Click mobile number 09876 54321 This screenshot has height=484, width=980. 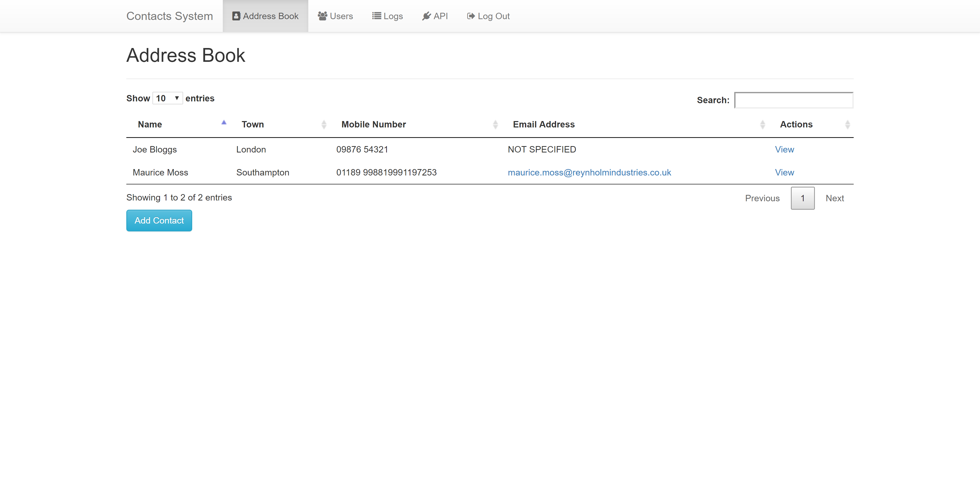coord(362,149)
